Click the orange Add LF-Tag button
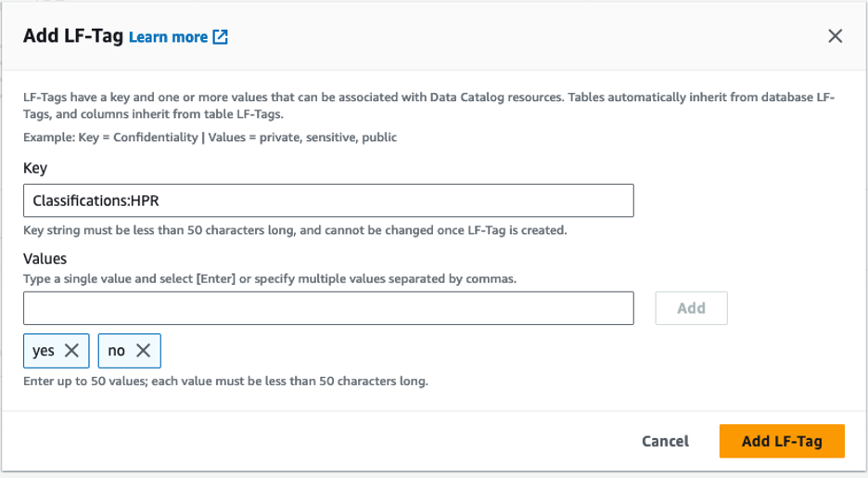This screenshot has height=479, width=868. point(781,441)
